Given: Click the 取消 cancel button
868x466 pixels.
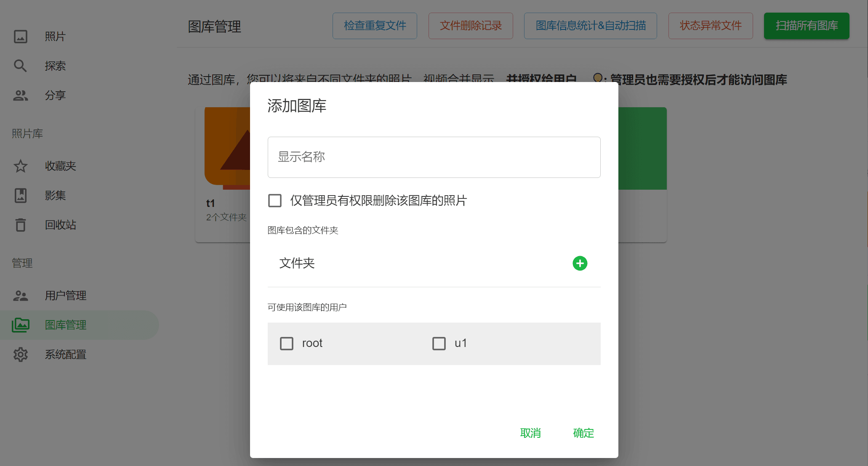Looking at the screenshot, I should (x=530, y=433).
